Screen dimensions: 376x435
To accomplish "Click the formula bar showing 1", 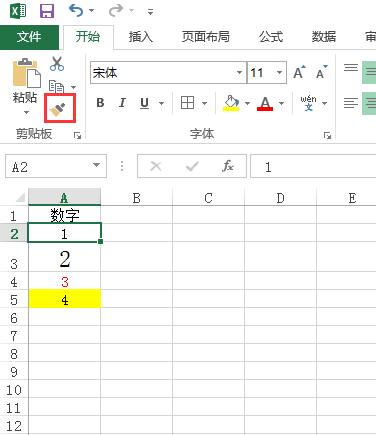I will point(313,166).
